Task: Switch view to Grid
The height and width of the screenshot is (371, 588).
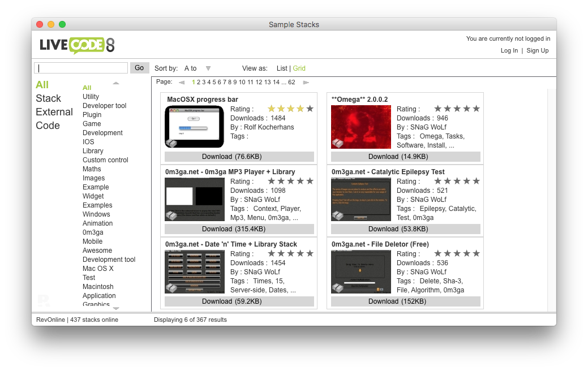Action: (x=299, y=68)
